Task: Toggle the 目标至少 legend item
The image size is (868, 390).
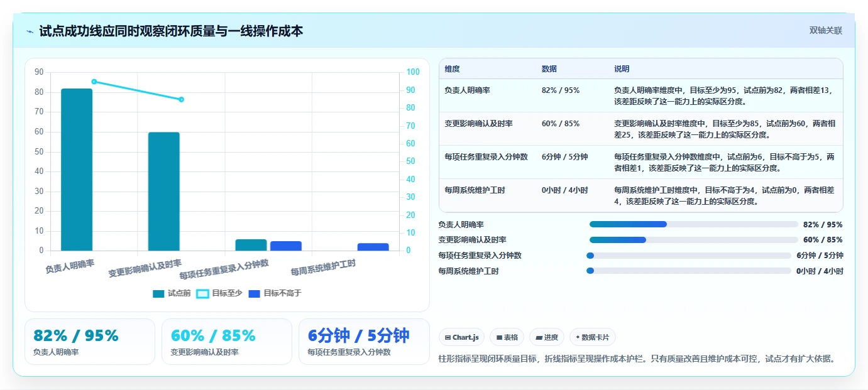Action: (219, 293)
